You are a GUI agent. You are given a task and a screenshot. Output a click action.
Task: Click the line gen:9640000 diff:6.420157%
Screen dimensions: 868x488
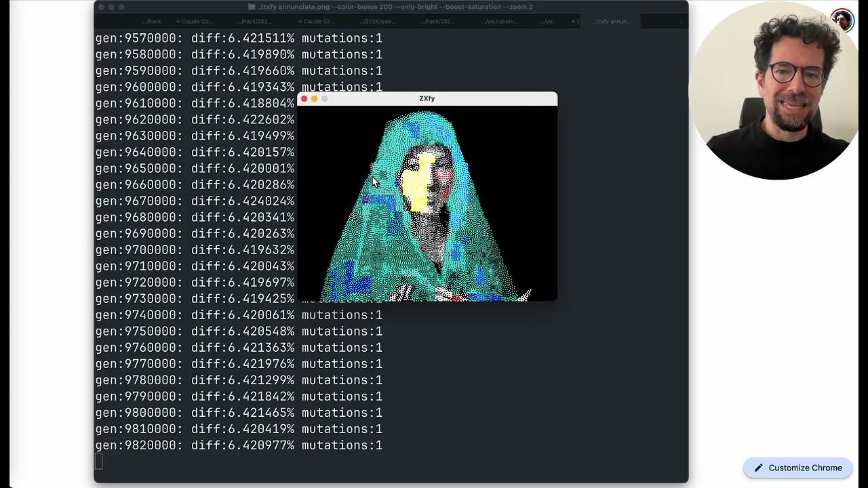[195, 152]
